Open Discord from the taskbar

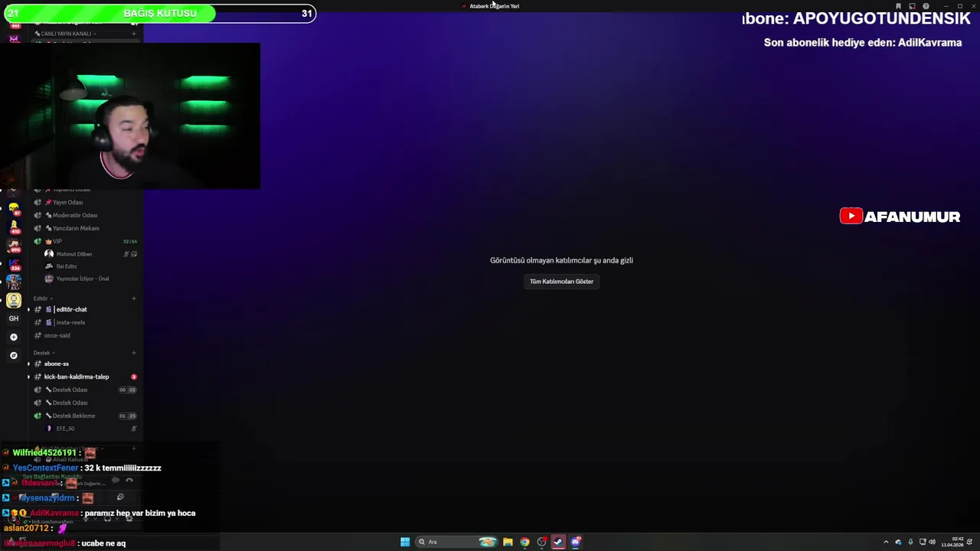pos(576,542)
